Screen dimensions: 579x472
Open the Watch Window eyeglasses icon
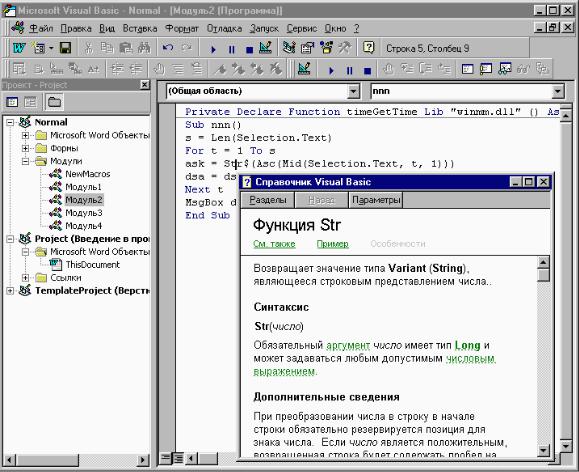coord(505,69)
